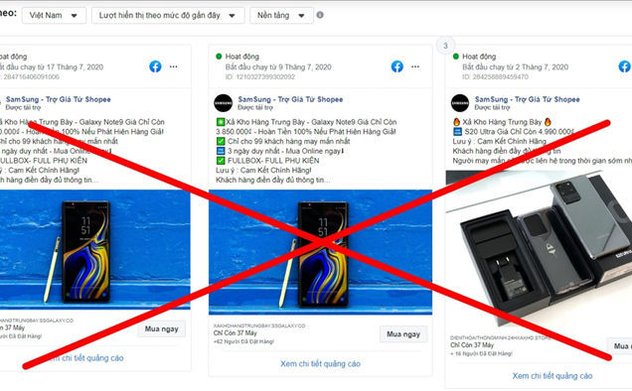Click Samsung page avatar on the 2 Tháng 7 ad

[x=460, y=103]
